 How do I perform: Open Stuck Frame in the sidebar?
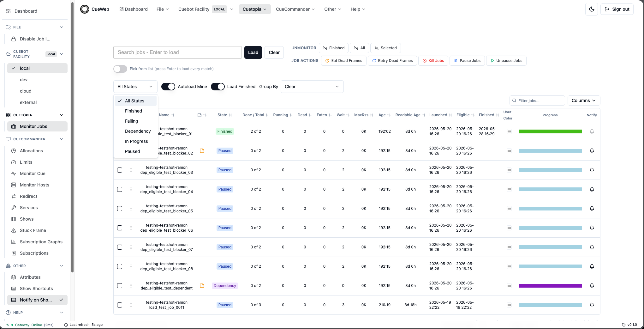click(x=37, y=230)
